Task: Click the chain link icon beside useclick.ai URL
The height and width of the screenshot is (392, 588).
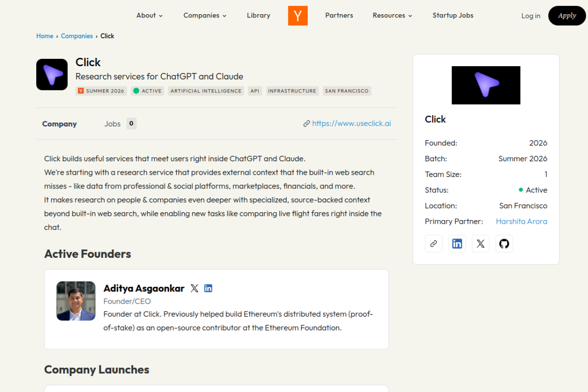Action: coord(306,124)
